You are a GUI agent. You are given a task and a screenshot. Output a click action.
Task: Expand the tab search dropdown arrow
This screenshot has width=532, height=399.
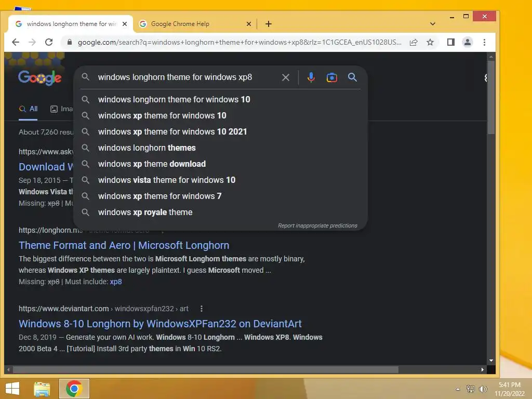click(432, 24)
